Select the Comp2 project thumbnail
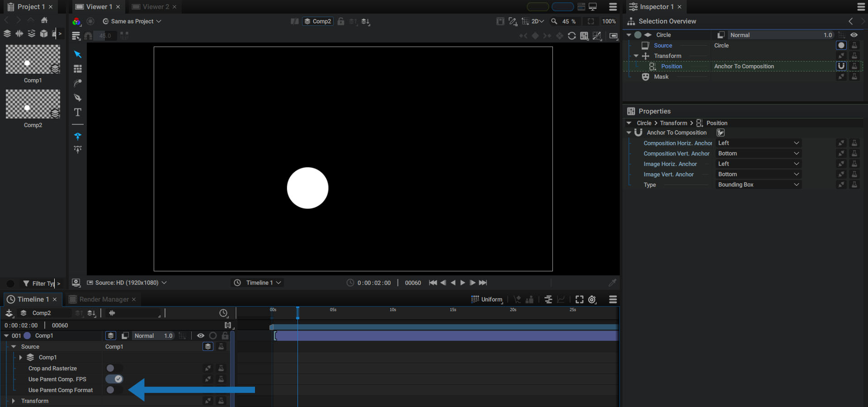 point(33,104)
